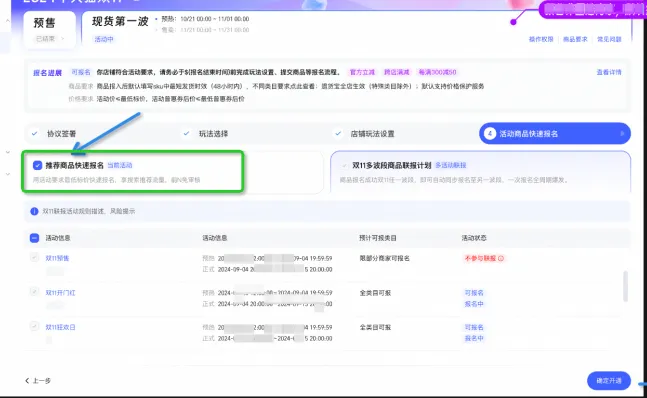
Task: Click the checkmark icon beside 店铺玩法设置
Action: click(x=338, y=134)
